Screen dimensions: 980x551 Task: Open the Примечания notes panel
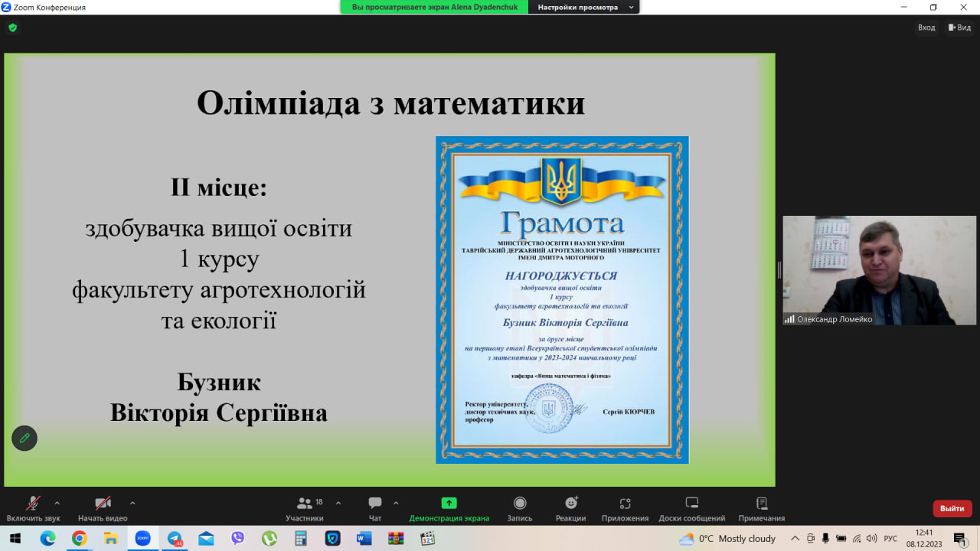[762, 509]
